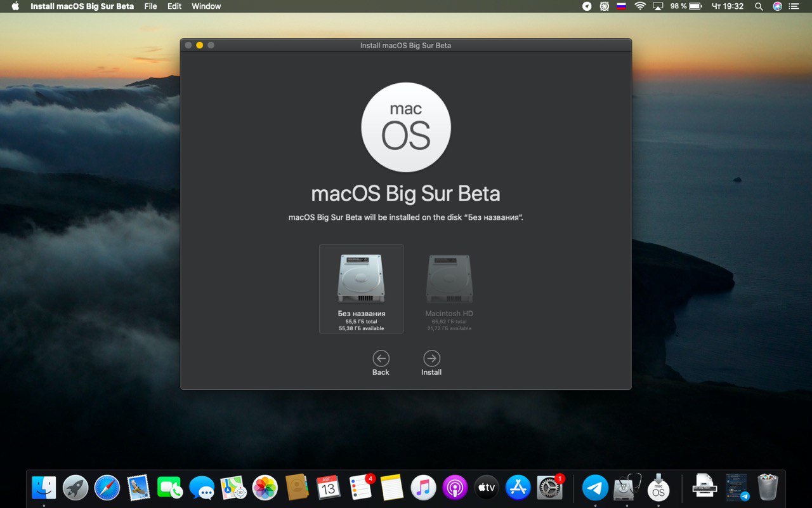This screenshot has width=812, height=508.
Task: Click the Telegram icon in the menu bar
Action: (587, 6)
